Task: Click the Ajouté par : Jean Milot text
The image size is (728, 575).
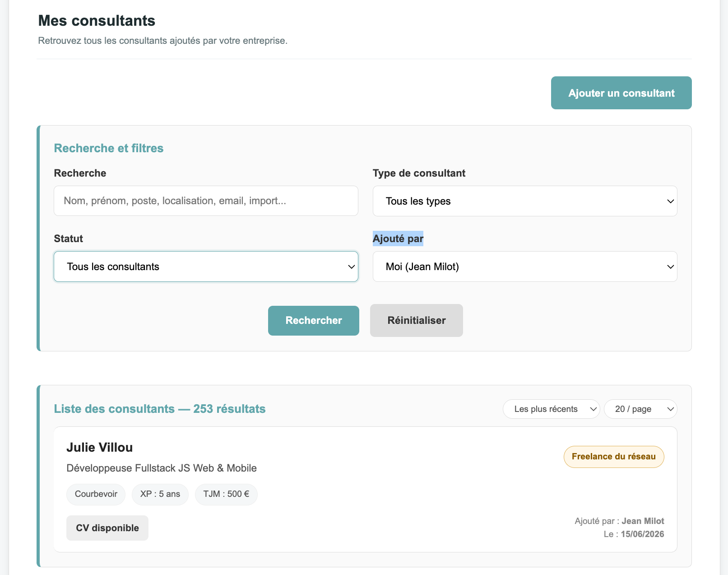Action: pos(619,521)
